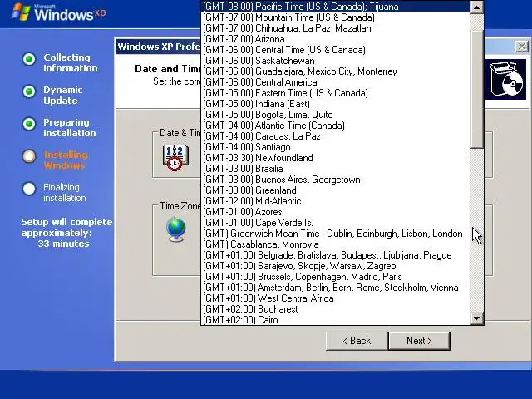This screenshot has width=532, height=399.
Task: Pick the Arizona time zone
Action: tap(336, 39)
